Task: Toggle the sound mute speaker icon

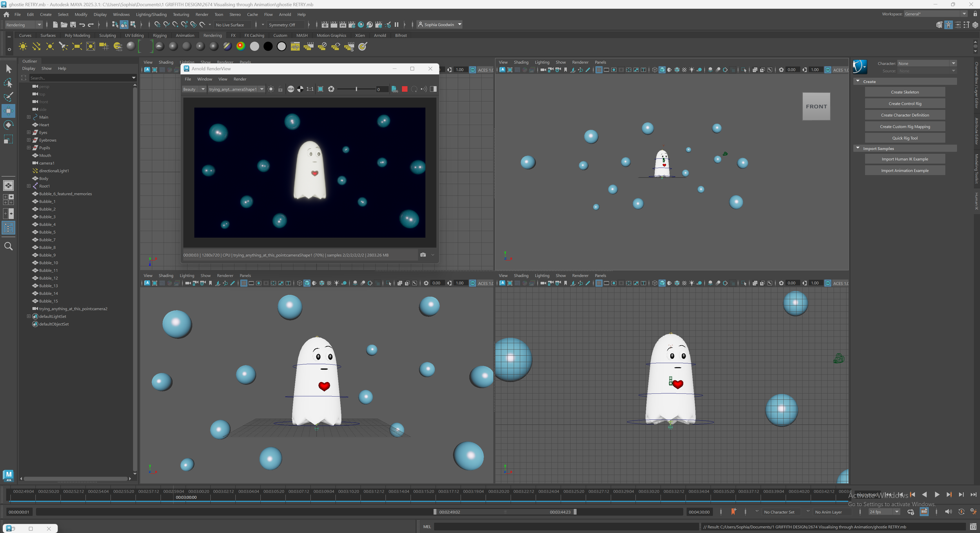Action: pyautogui.click(x=948, y=511)
